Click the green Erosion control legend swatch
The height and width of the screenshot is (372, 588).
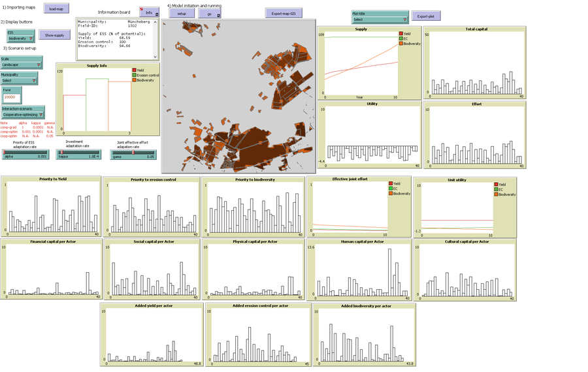coord(135,75)
